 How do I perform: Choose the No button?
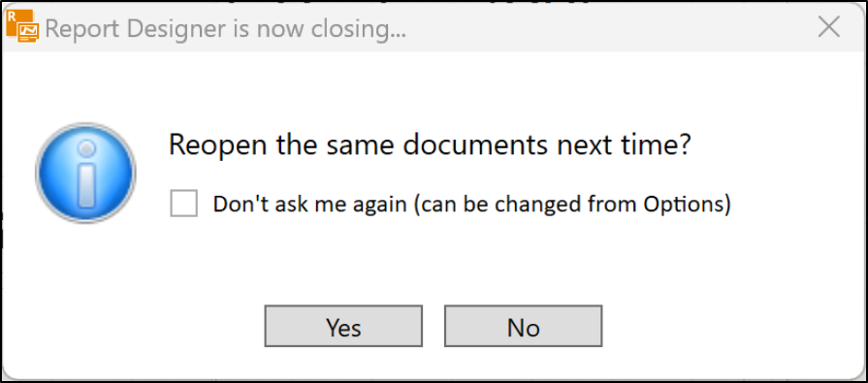pos(523,327)
